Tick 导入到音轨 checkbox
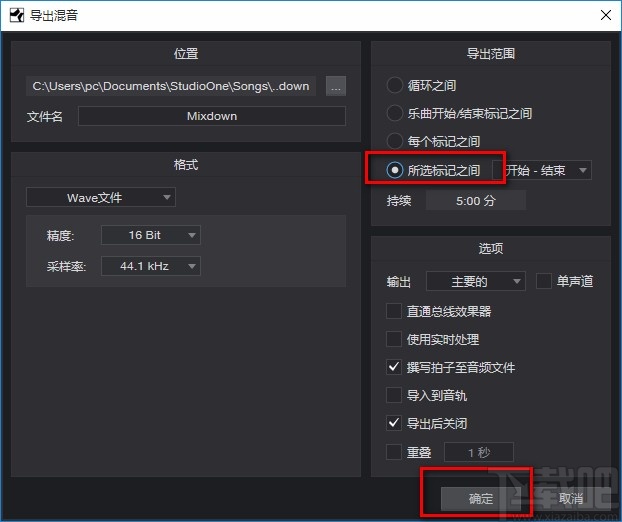This screenshot has width=622, height=522. [x=394, y=395]
